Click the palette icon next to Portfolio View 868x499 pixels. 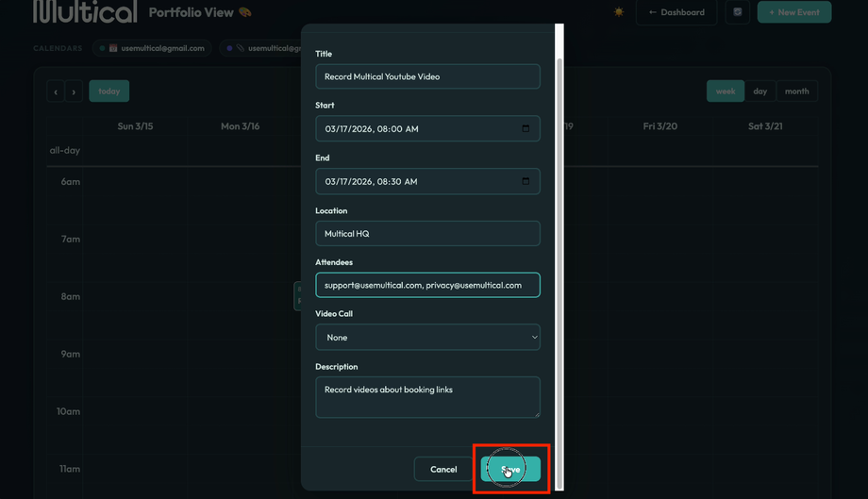point(244,12)
